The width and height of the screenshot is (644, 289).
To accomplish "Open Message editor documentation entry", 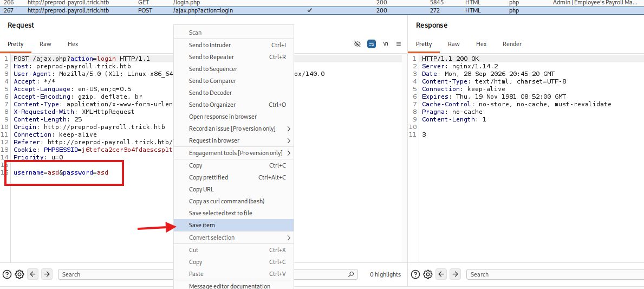I will point(233,286).
